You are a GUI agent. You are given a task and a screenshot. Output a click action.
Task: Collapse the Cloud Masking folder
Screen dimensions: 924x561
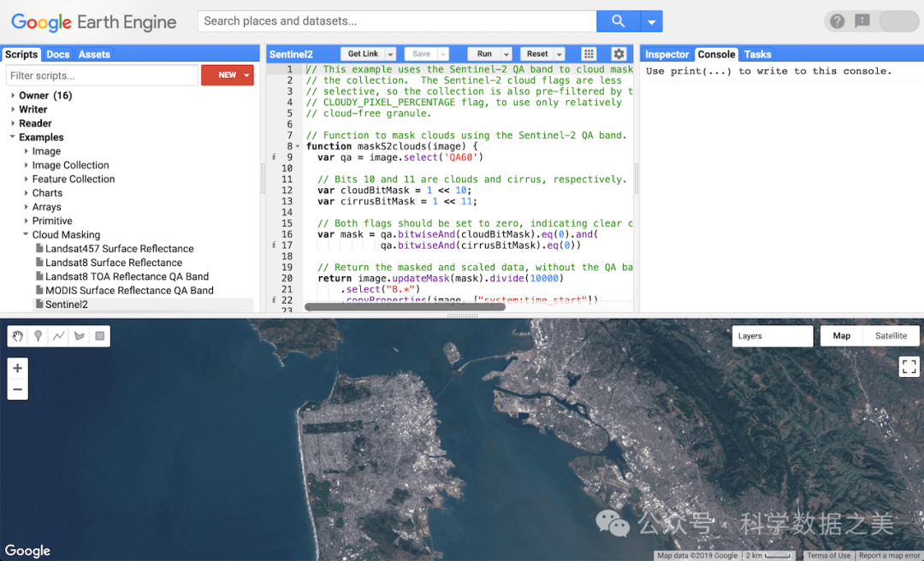[26, 234]
